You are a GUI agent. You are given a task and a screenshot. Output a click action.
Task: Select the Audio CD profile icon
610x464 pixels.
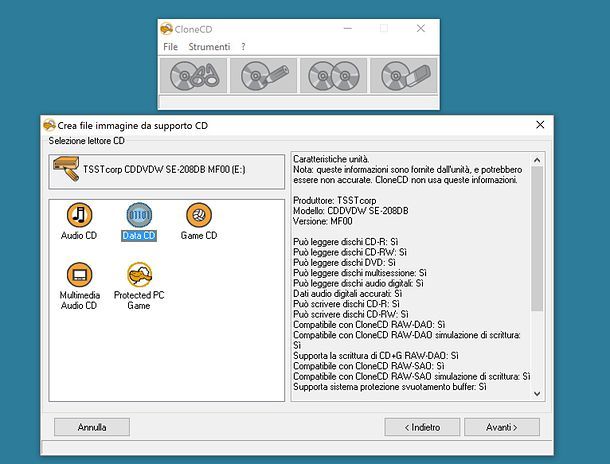click(79, 214)
